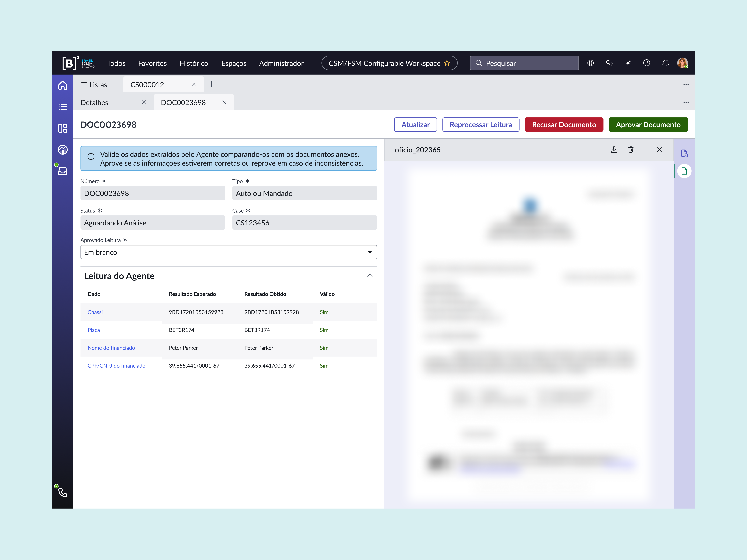Viewport: 747px width, 560px height.
Task: Close the CS000012 tab
Action: [194, 84]
